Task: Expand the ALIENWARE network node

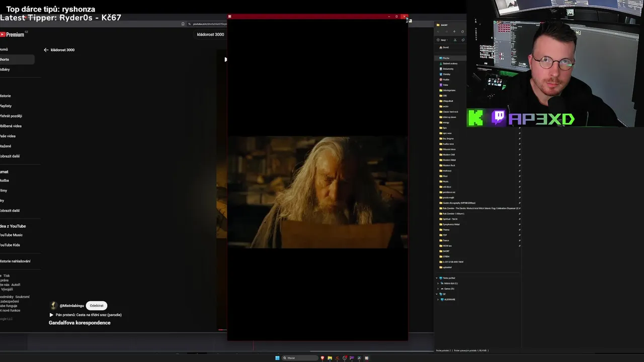Action: 438,300
